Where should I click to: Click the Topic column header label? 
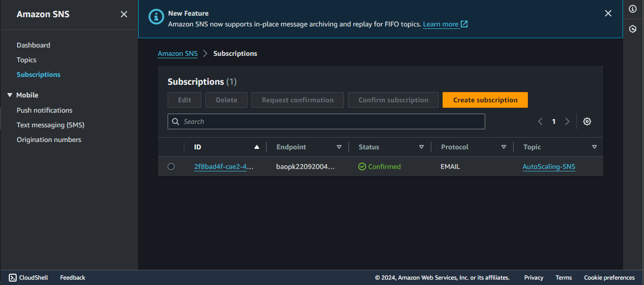tap(532, 147)
